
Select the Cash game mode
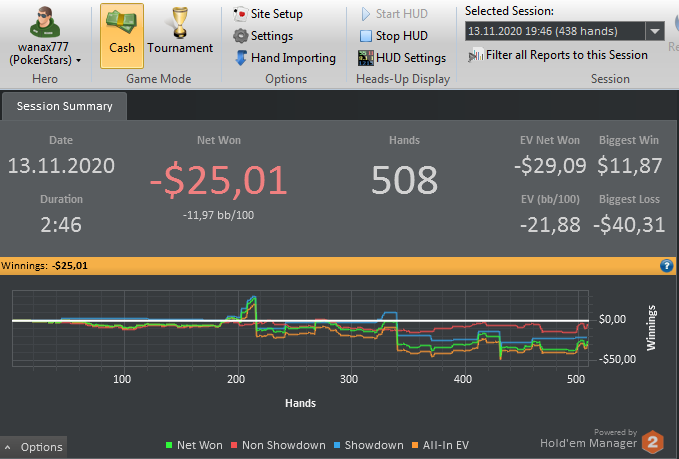point(122,36)
